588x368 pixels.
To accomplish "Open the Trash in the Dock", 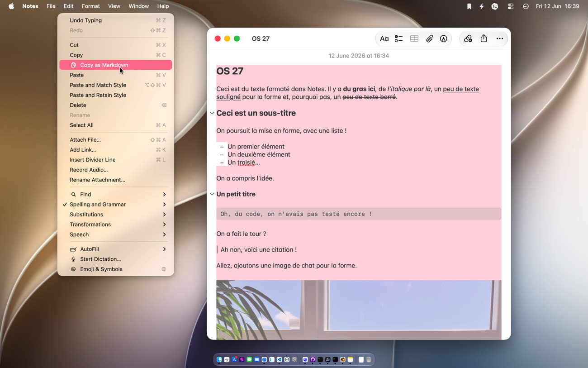I will pyautogui.click(x=369, y=359).
